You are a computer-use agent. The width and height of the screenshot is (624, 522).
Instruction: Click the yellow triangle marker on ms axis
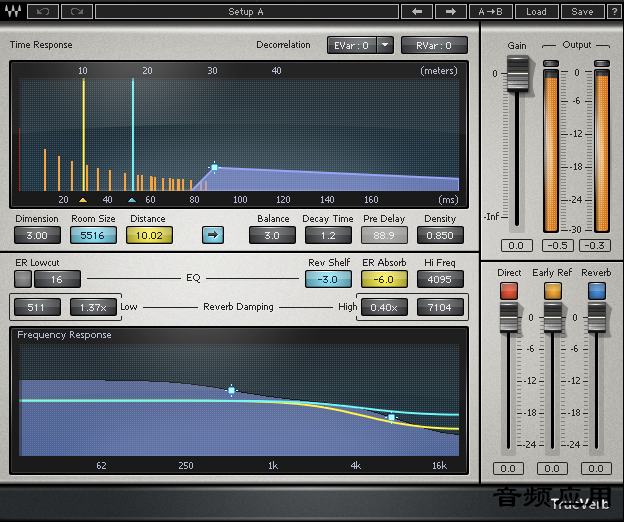(83, 200)
